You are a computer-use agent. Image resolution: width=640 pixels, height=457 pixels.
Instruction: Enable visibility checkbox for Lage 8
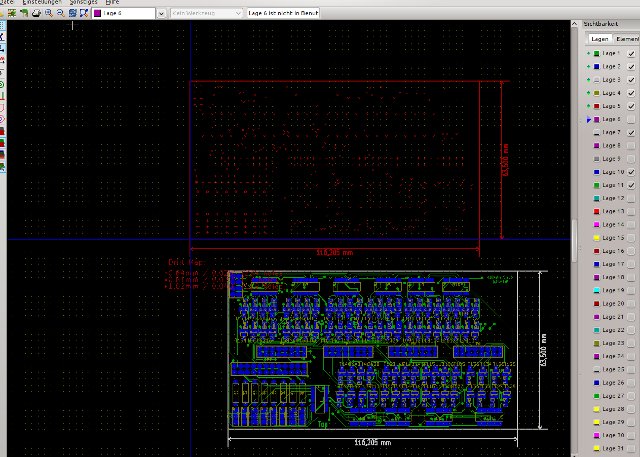631,145
